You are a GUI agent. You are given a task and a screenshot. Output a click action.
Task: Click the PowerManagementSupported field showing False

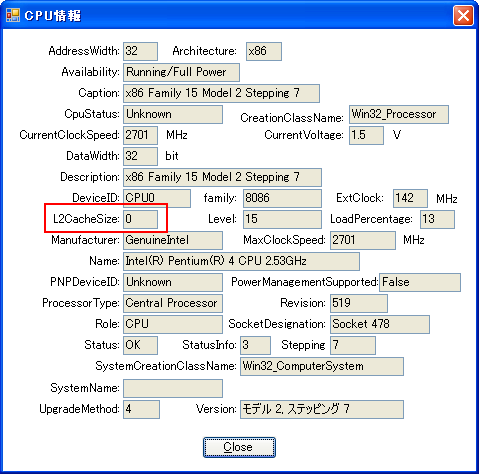click(x=420, y=282)
